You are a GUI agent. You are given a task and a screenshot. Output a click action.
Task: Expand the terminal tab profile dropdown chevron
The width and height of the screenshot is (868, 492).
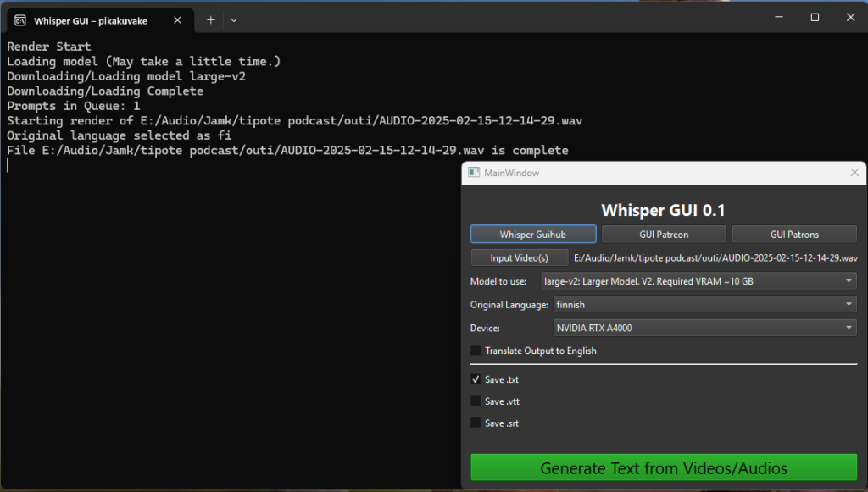(x=234, y=20)
